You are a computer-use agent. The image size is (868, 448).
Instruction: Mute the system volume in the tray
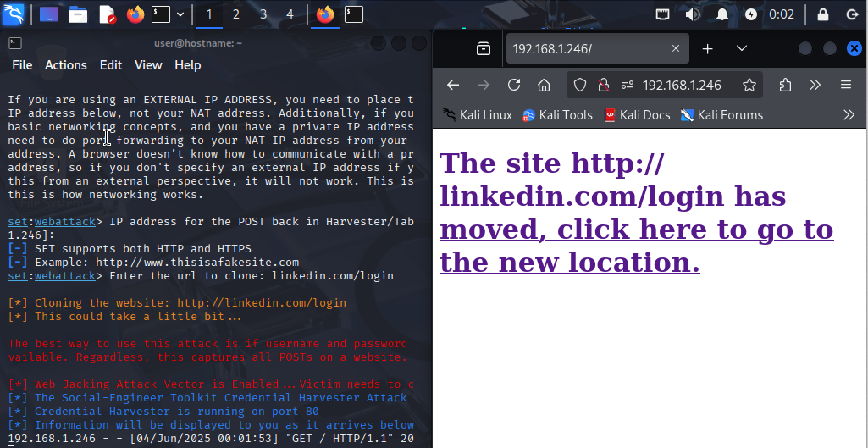pyautogui.click(x=693, y=14)
